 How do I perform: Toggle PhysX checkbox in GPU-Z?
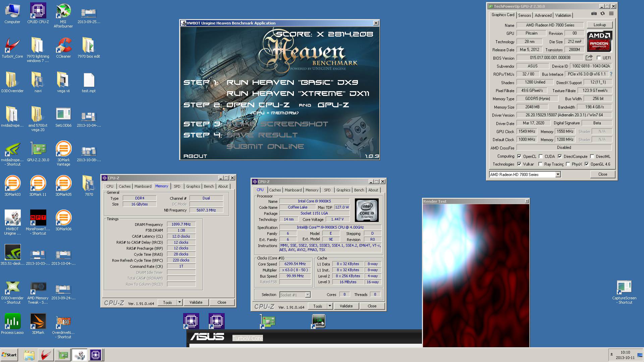tap(568, 164)
